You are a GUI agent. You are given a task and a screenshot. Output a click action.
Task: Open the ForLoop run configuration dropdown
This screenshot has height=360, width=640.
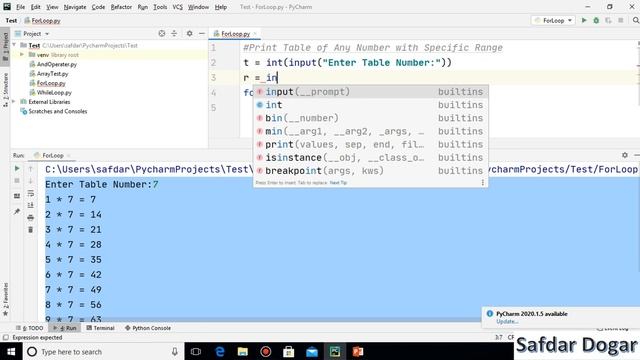553,20
